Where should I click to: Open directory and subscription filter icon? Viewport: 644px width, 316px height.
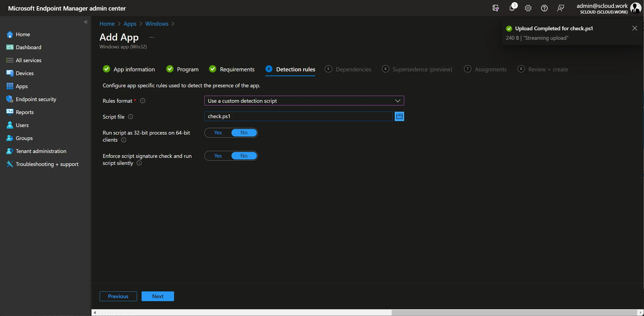tap(495, 8)
